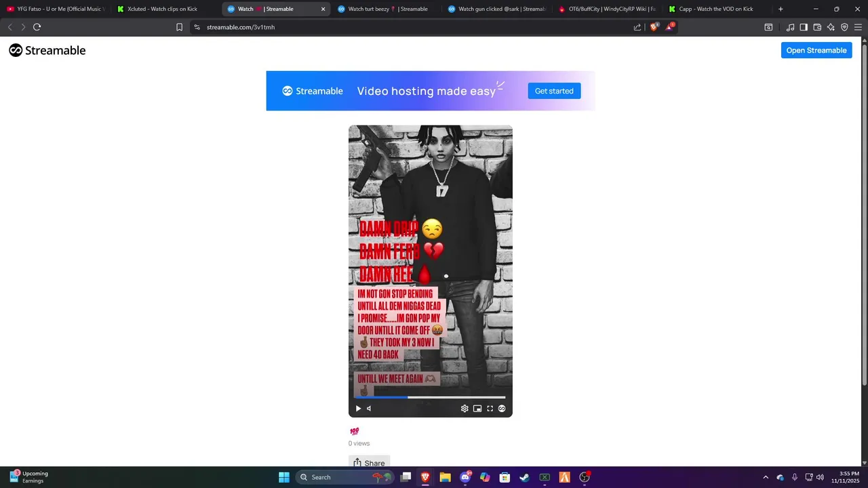Open a new browser tab
The image size is (868, 488).
[x=781, y=9]
